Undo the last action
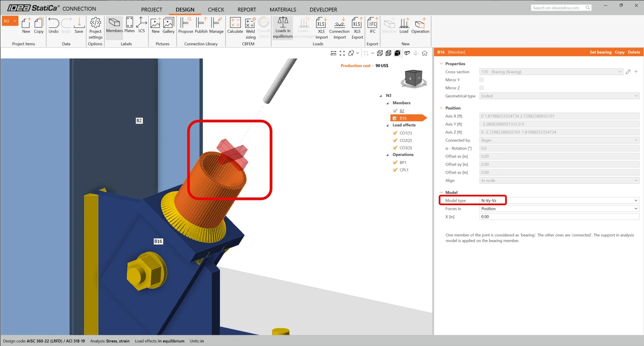This screenshot has height=346, width=644. 54,26
